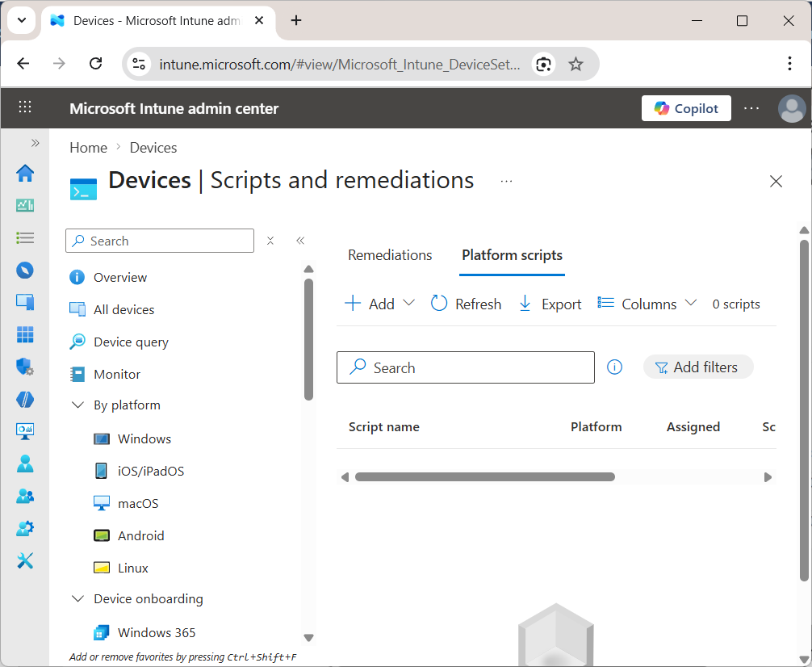This screenshot has width=812, height=667.
Task: Click inside the scripts search field
Action: [x=466, y=367]
